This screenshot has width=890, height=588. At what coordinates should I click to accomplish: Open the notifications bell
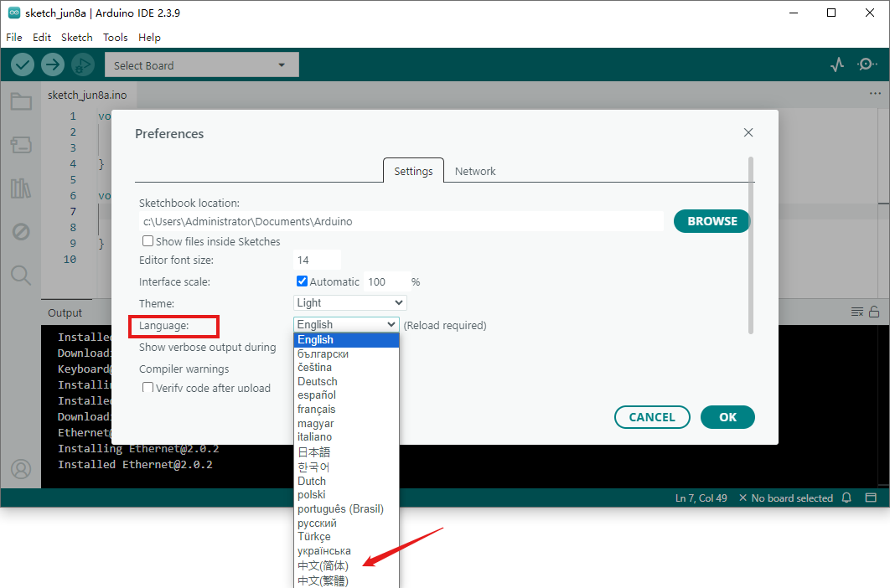pos(846,498)
